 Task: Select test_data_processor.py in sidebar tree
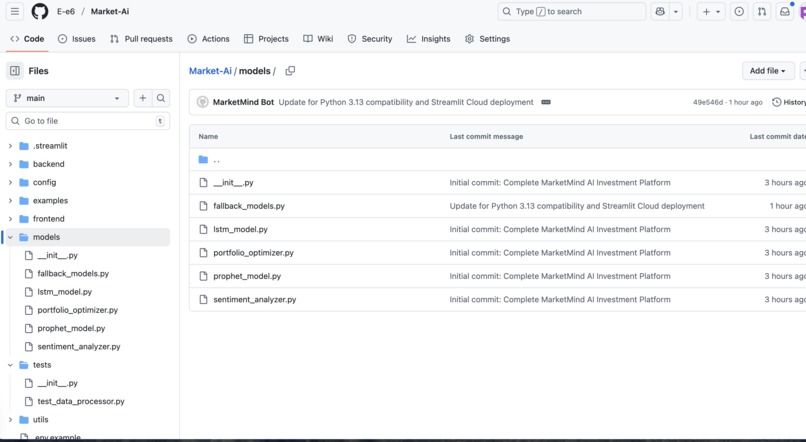pyautogui.click(x=81, y=401)
